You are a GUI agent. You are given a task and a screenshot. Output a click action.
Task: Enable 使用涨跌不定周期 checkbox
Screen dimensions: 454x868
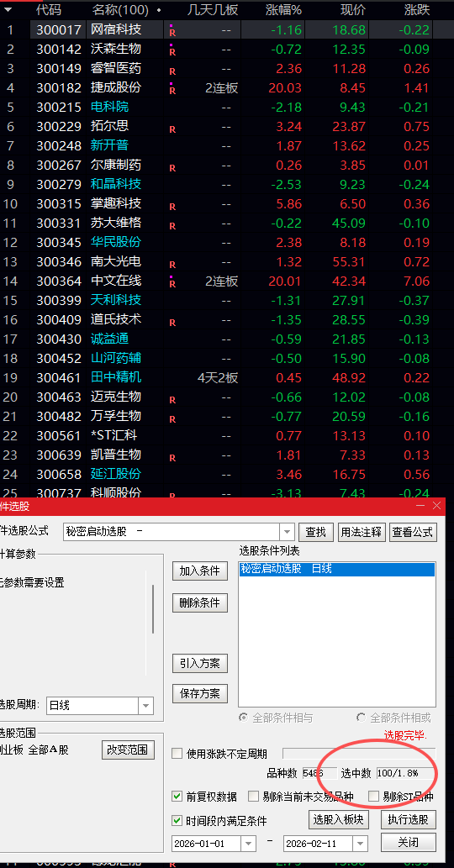pos(177,754)
